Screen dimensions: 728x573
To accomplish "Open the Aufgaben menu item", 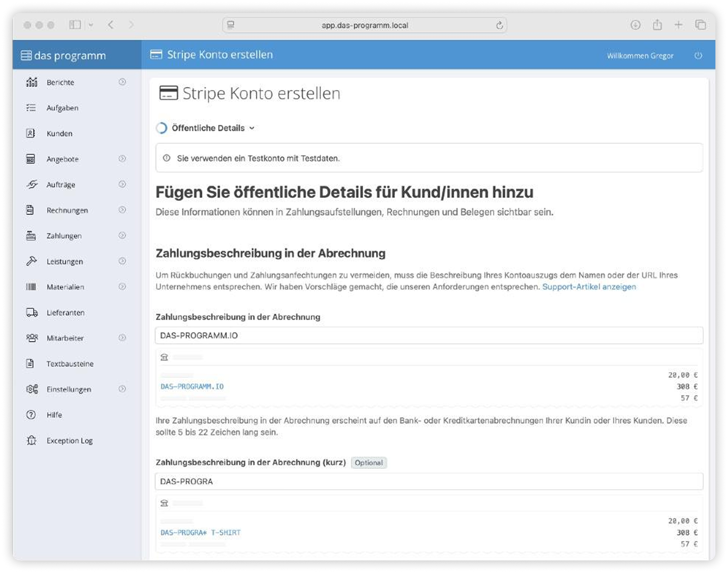I will [62, 108].
